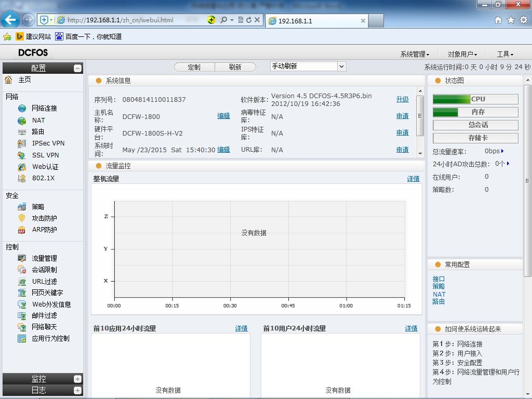Click the 主页 home icon
This screenshot has width=532, height=399.
[x=8, y=79]
